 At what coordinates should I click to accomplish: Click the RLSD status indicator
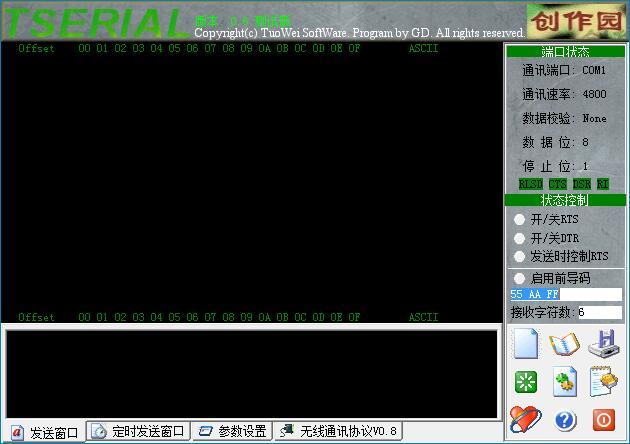pos(531,184)
